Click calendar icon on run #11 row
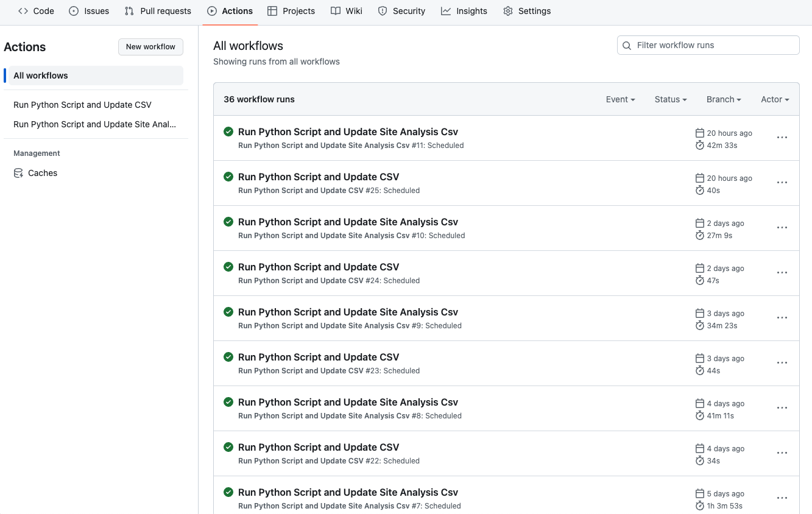812x514 pixels. tap(699, 133)
